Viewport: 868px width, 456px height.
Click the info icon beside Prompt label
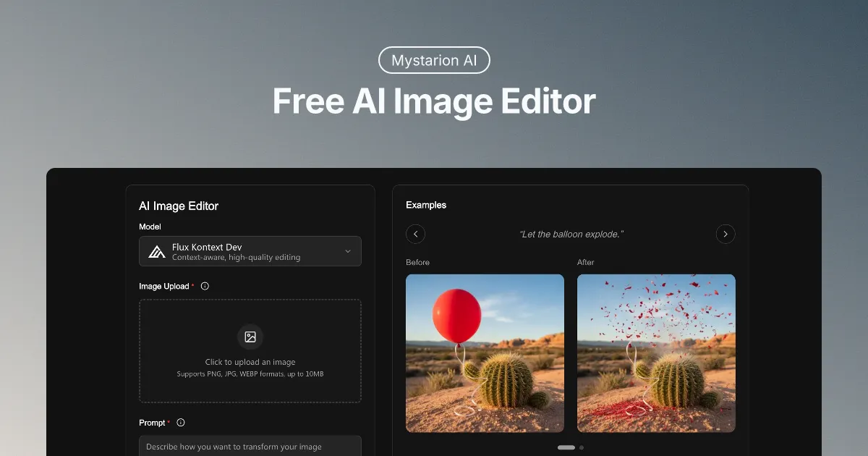click(181, 423)
